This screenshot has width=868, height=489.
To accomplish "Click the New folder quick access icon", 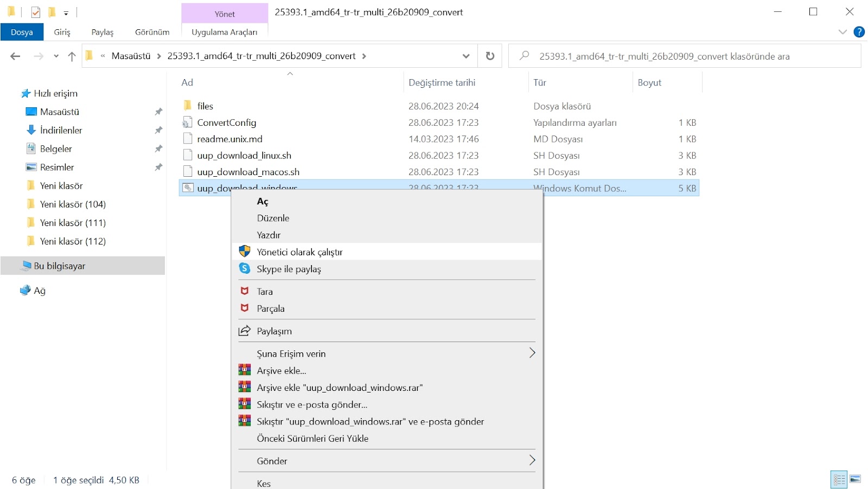I will click(x=52, y=12).
